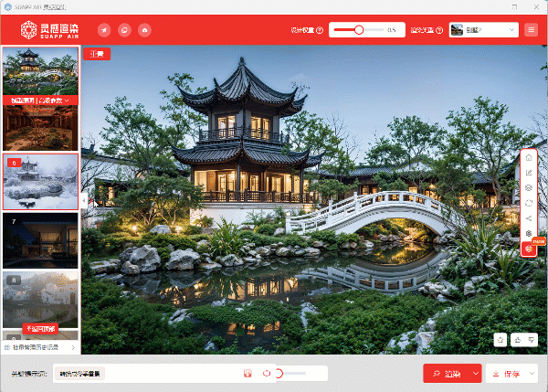Click the keyword prompt input field
Viewport: 548px width, 392px height.
[169, 373]
